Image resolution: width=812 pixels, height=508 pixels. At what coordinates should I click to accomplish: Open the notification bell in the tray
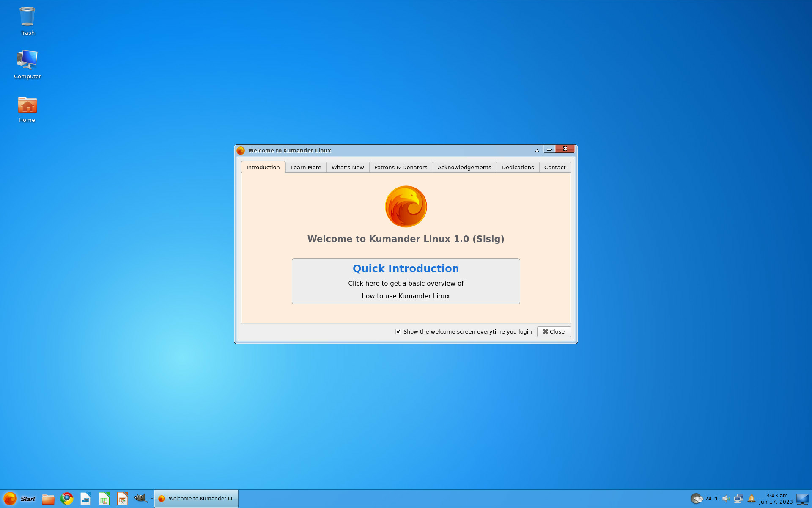(x=752, y=499)
